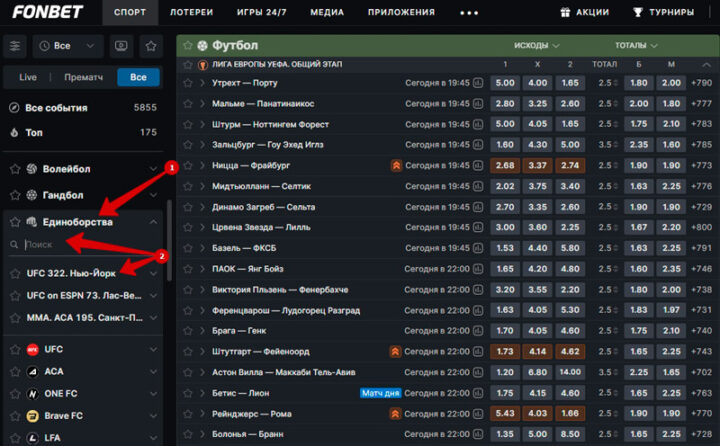Viewport: 720px width, 446px height.
Task: Star the Ницца — Фрайбург match
Action: [187, 166]
